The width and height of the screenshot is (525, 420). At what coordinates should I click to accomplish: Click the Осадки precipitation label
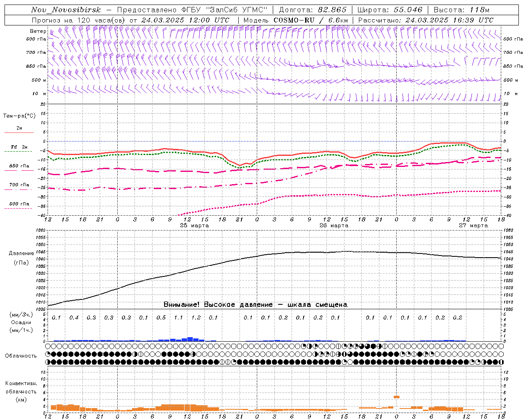pyautogui.click(x=21, y=322)
